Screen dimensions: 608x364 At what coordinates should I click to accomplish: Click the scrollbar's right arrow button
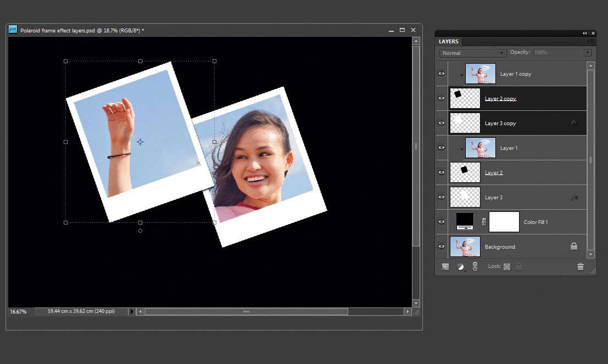pos(408,311)
